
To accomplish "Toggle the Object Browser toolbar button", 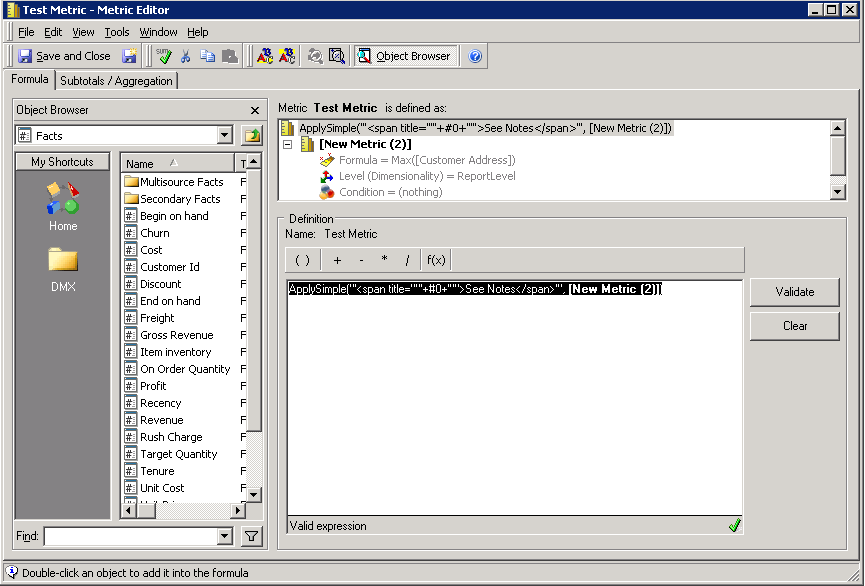I will (x=404, y=56).
